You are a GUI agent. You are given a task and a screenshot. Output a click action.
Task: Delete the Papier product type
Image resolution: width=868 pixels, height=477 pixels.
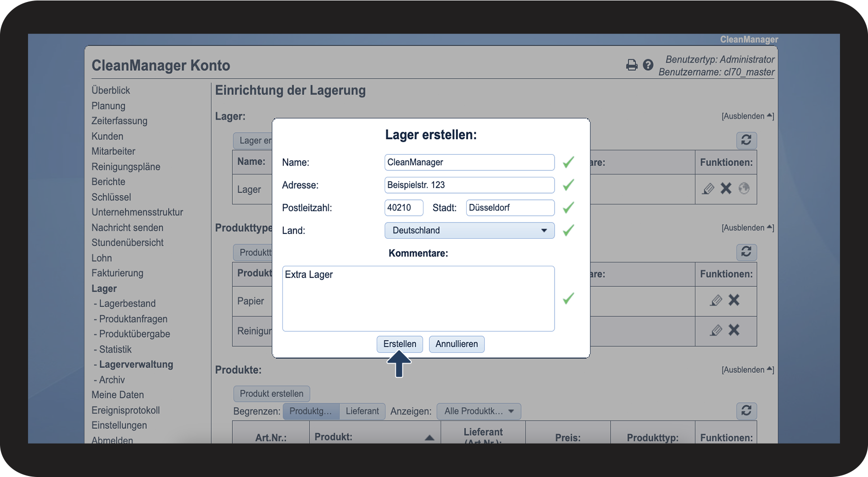pos(734,301)
